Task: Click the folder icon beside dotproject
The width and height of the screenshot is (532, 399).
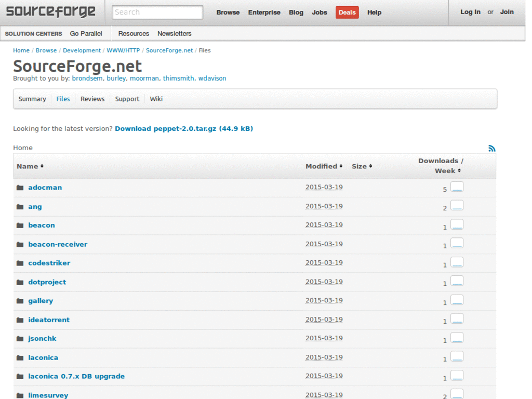Action: click(20, 282)
